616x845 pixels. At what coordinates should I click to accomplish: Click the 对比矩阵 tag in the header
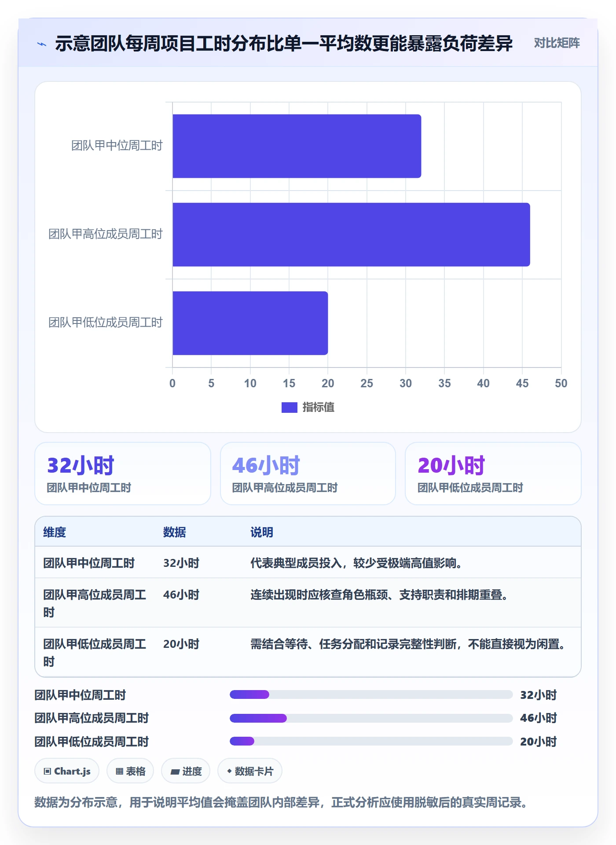(x=557, y=43)
